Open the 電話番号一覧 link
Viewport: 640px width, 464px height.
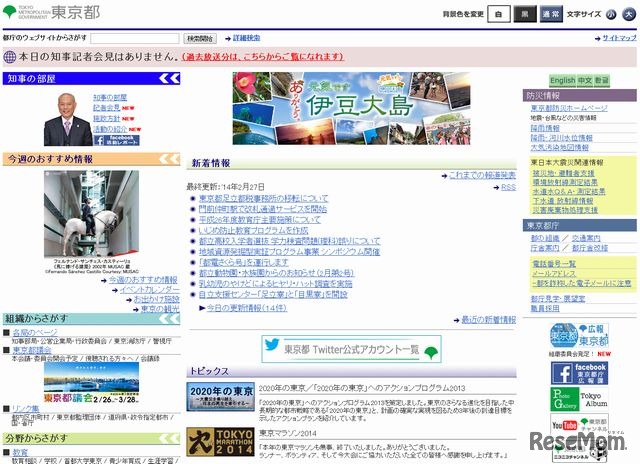(x=554, y=264)
